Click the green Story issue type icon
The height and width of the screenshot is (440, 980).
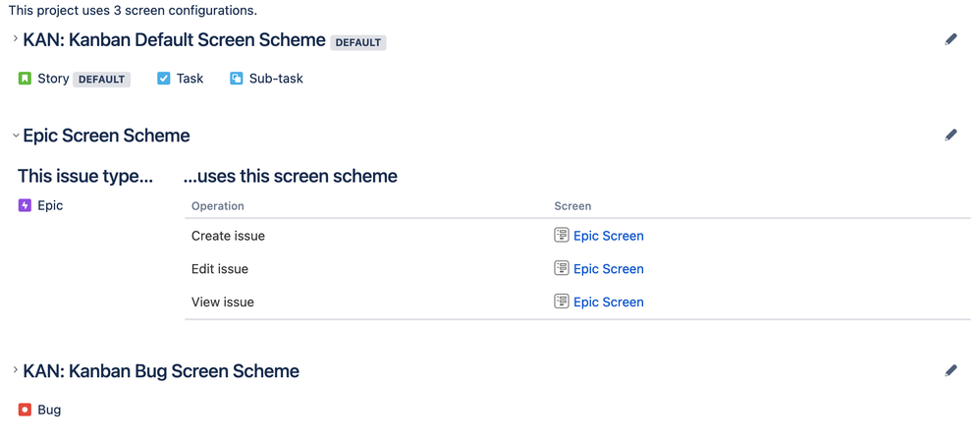click(25, 79)
